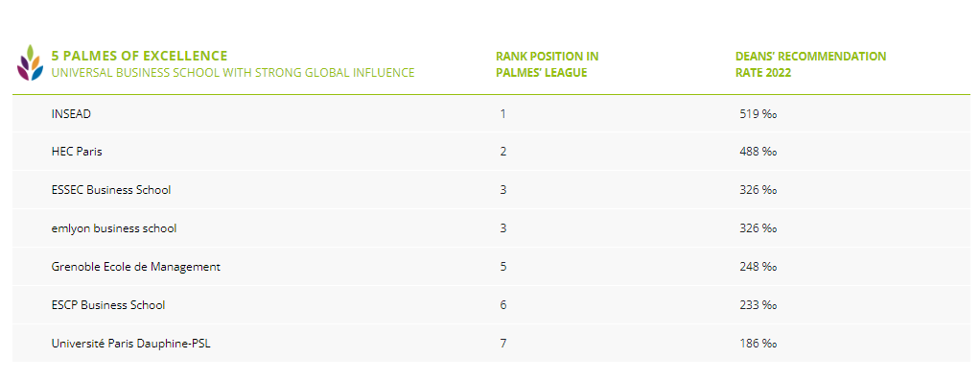Click the 248 ‰ rate for Grenoble
The width and height of the screenshot is (980, 382).
click(x=758, y=267)
